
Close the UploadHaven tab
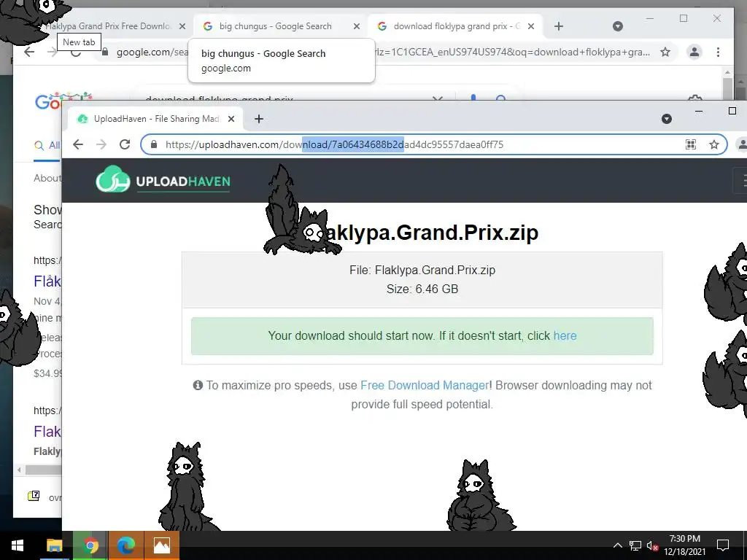click(231, 119)
